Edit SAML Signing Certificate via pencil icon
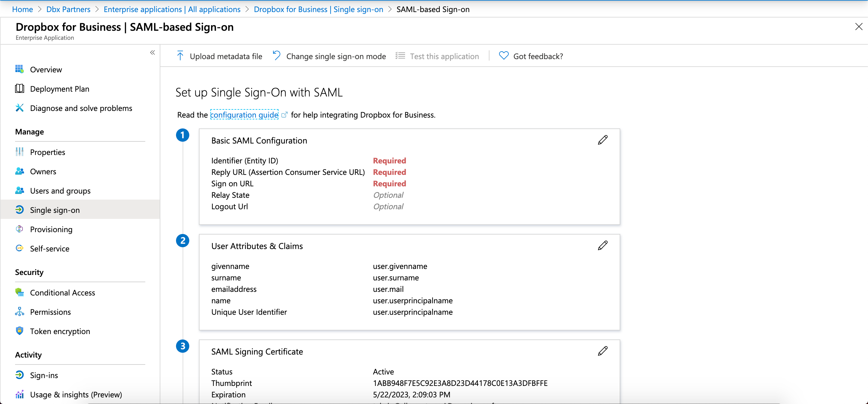The width and height of the screenshot is (868, 404). pos(602,351)
